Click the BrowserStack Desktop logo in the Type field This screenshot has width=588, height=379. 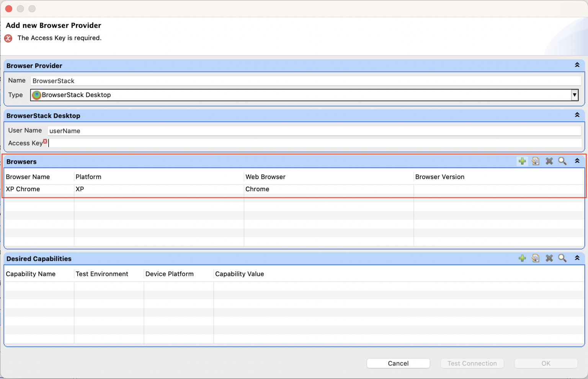(36, 95)
